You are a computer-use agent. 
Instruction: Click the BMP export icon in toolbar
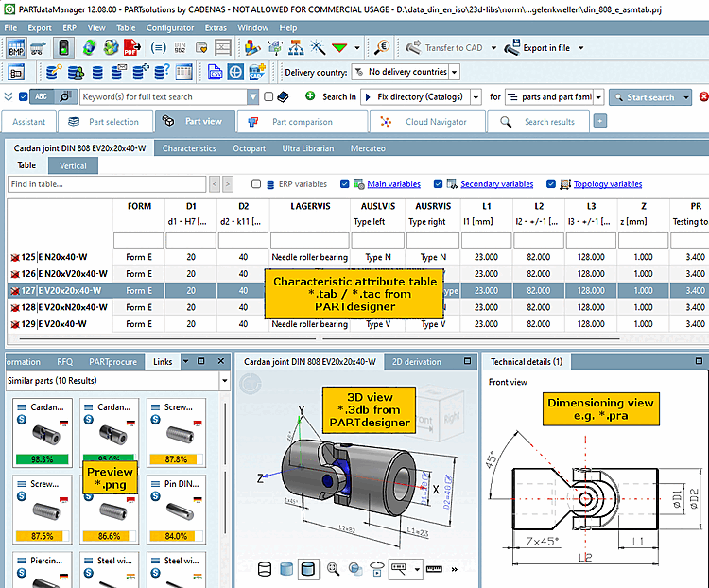click(x=16, y=48)
